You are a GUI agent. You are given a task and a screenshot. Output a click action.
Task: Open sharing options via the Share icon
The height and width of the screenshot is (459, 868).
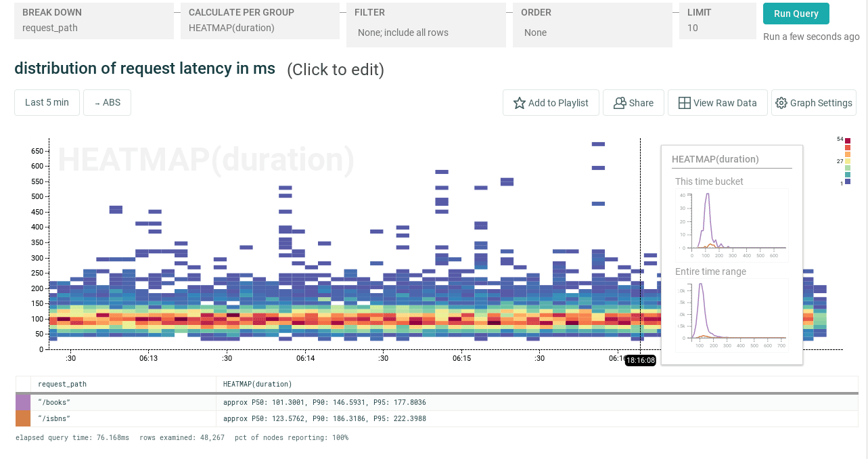pyautogui.click(x=620, y=102)
